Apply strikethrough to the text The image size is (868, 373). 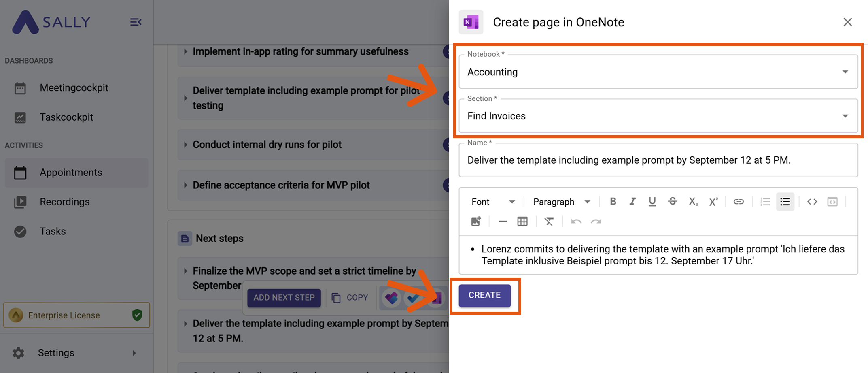point(673,202)
